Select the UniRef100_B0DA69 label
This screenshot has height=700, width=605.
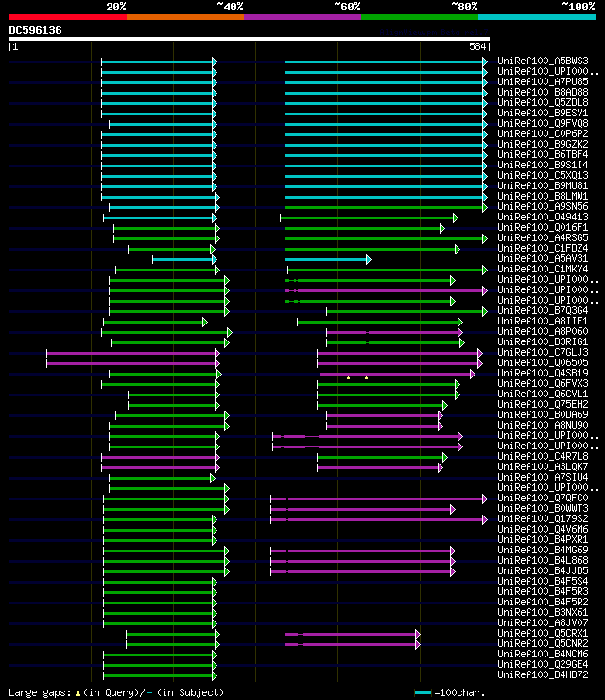click(543, 414)
